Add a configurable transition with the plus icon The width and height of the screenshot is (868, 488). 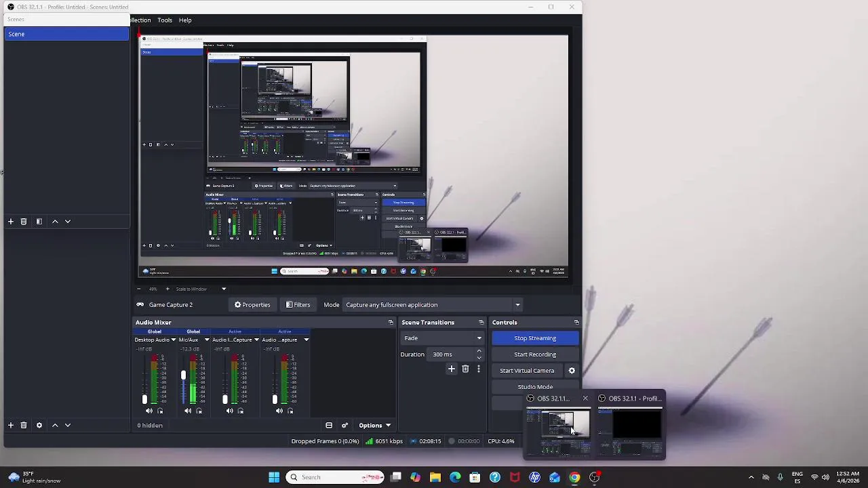[452, 369]
